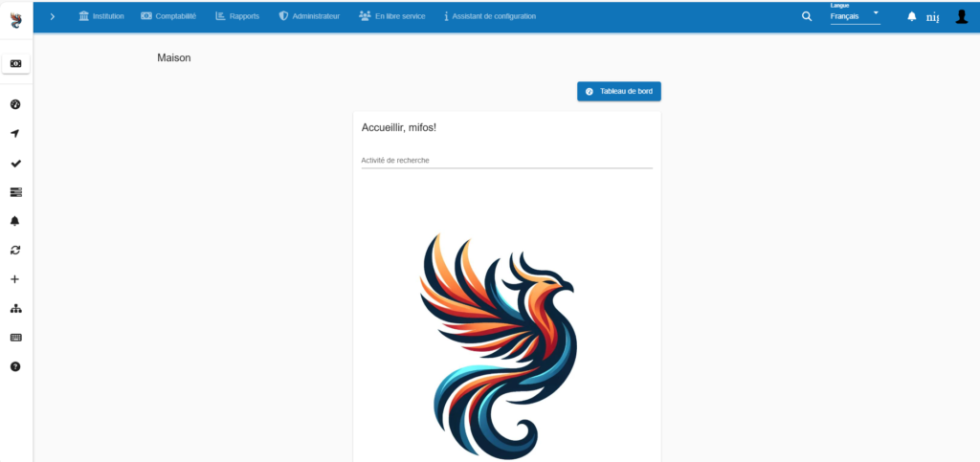Open the checkmark tasks sidebar icon
Viewport: 980px width, 462px height.
[x=15, y=163]
